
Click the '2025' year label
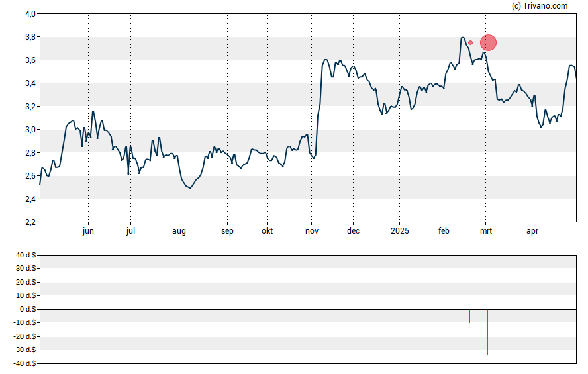pos(400,230)
